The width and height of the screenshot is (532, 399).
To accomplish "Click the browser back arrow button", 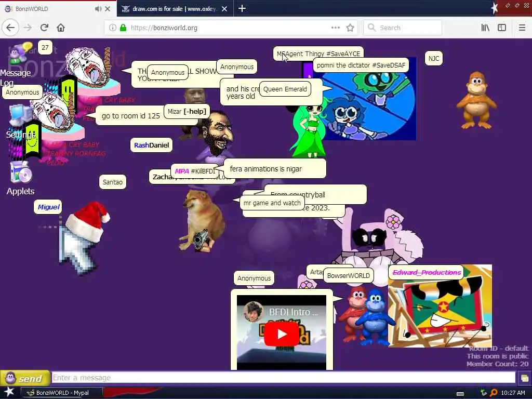I will pyautogui.click(x=10, y=28).
